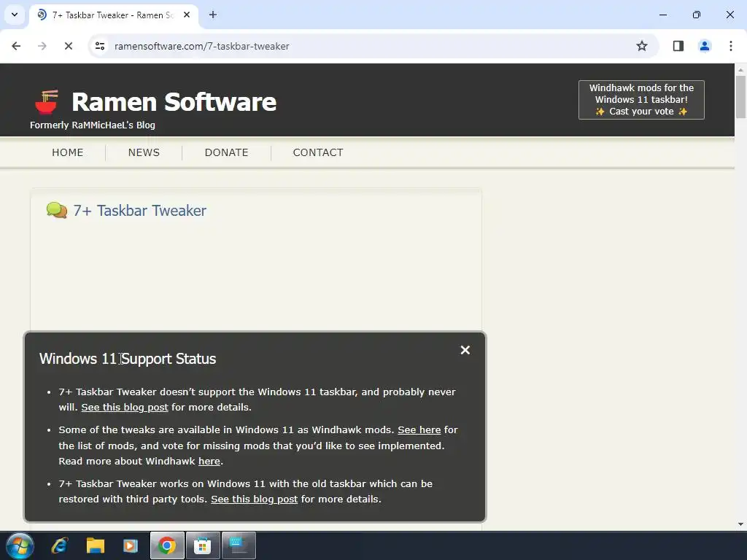The image size is (747, 560).
Task: Bookmark this page with the star icon
Action: click(x=642, y=46)
